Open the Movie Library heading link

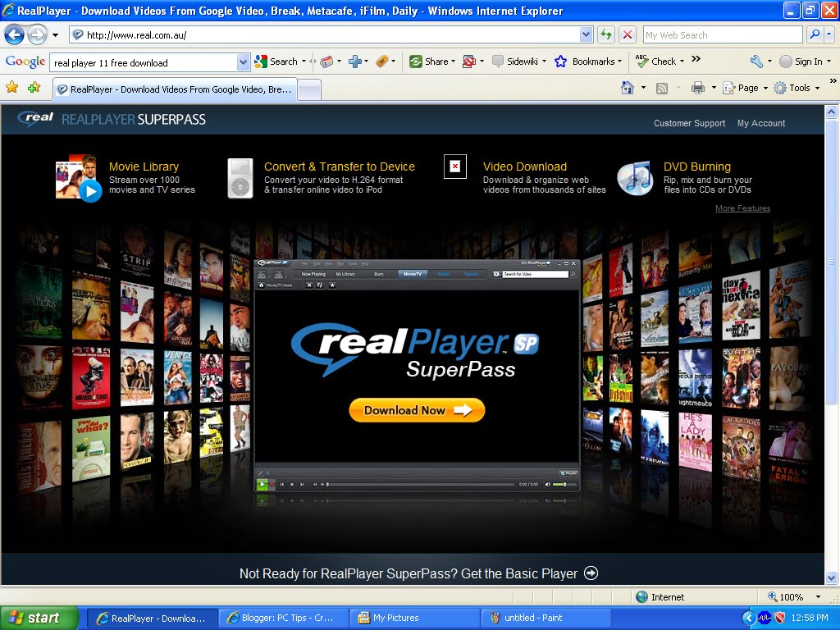click(144, 167)
